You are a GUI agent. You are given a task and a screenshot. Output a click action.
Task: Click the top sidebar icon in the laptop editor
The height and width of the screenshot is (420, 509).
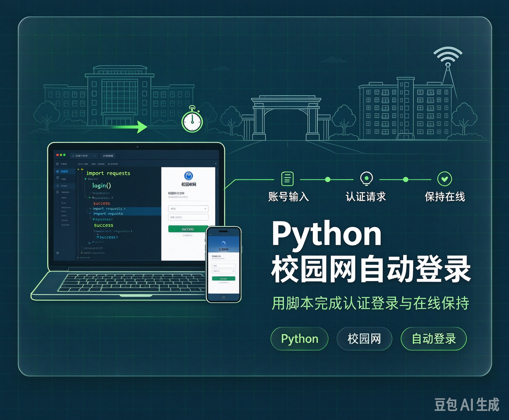point(57,164)
